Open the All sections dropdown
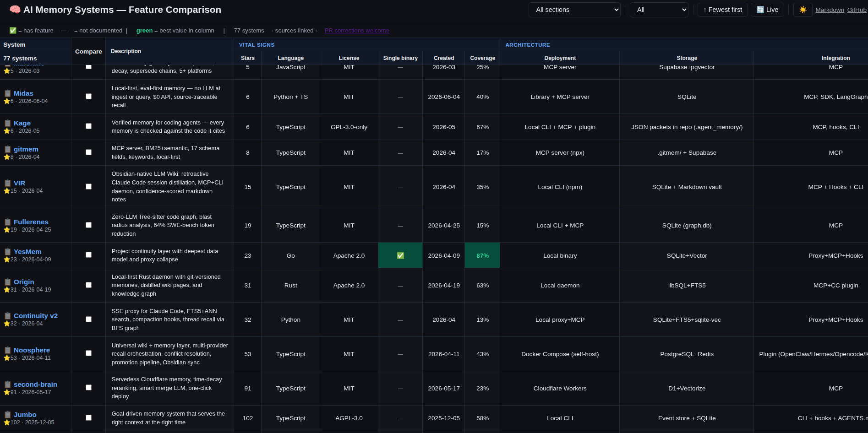868x433 pixels. click(x=574, y=10)
